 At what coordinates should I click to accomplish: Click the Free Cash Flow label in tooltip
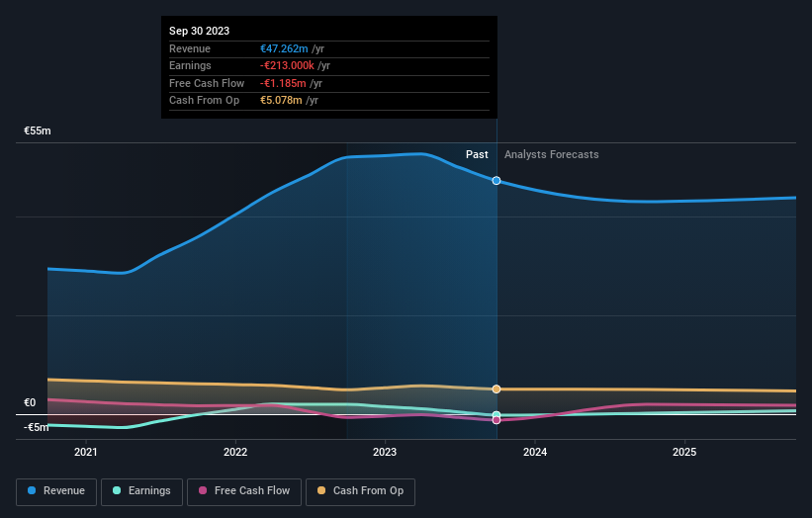click(207, 83)
